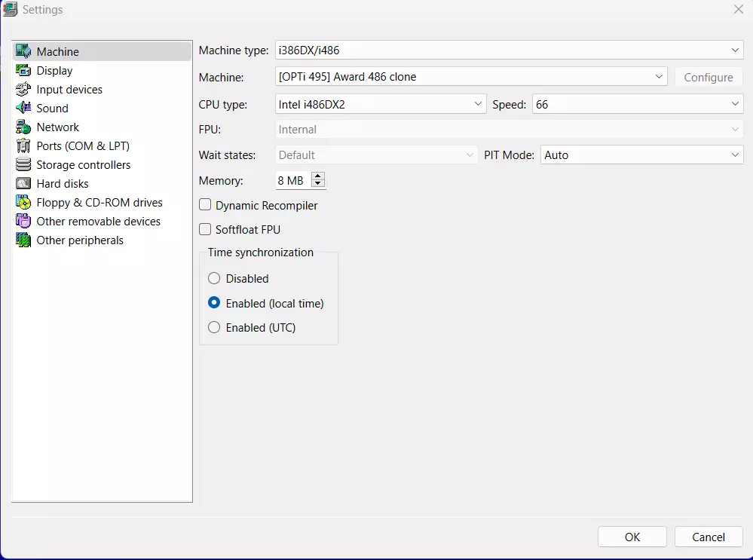Select Enabled (local time) option
Screen dimensions: 753x560
tap(214, 303)
